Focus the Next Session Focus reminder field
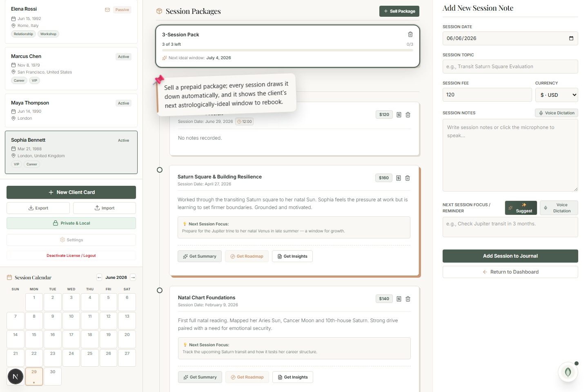Viewport: 588px width, 392px height. click(x=510, y=227)
